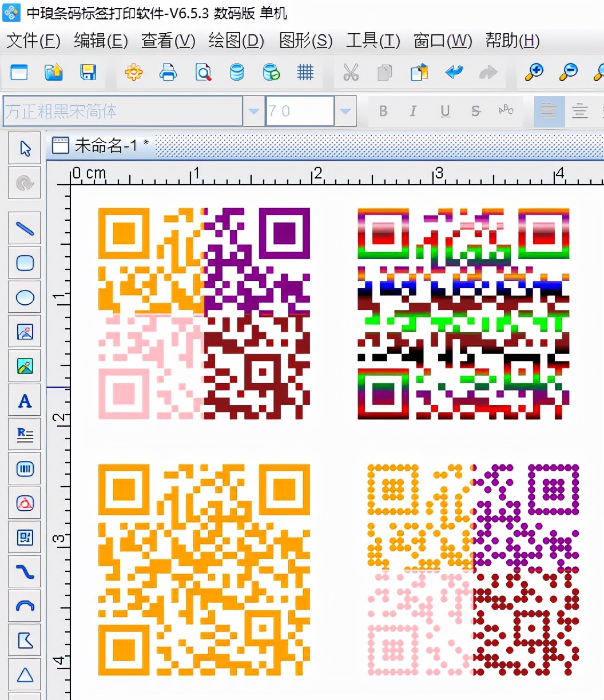Click the Copy icon
This screenshot has height=700, width=604.
[x=385, y=72]
